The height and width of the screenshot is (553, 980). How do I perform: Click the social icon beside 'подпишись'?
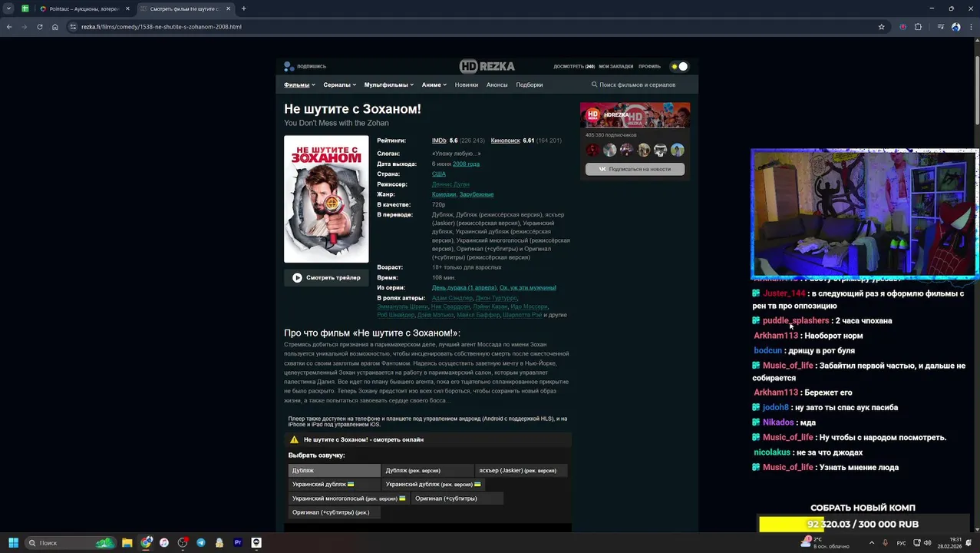click(x=289, y=66)
